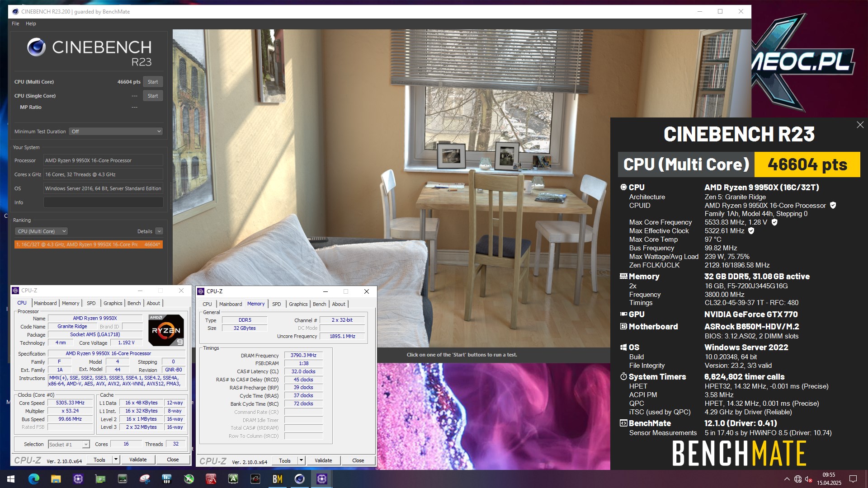Click the verified shield next to CPUID

[833, 205]
